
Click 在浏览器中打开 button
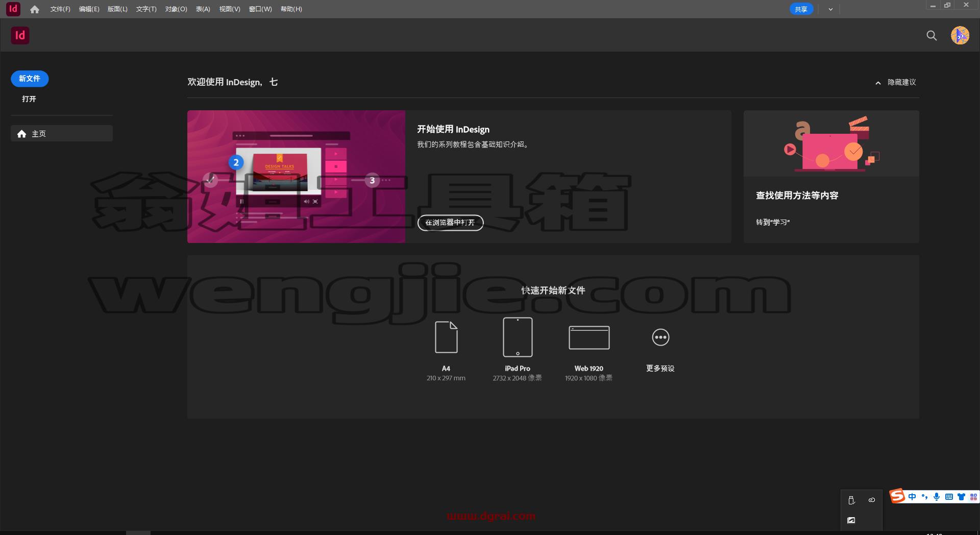tap(450, 223)
